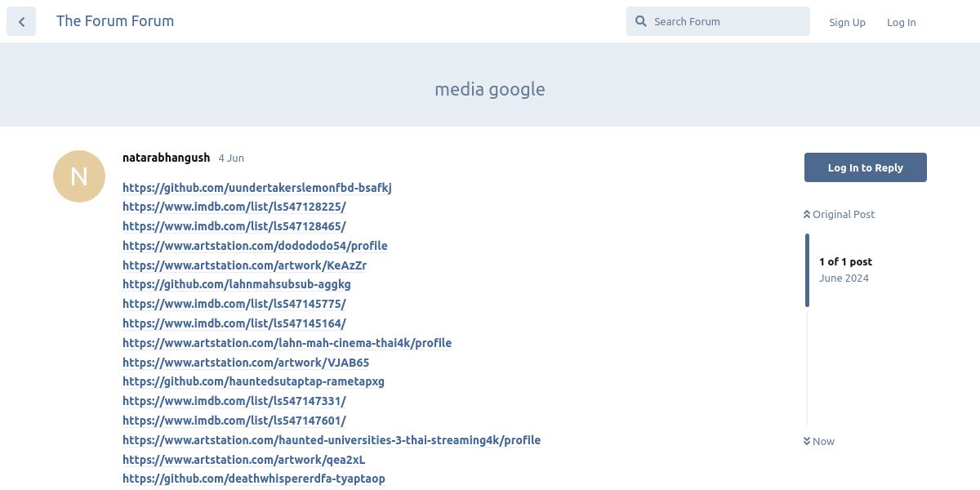Open imdb list ls547145775 link
Viewport: 980px width, 490px height.
(234, 304)
